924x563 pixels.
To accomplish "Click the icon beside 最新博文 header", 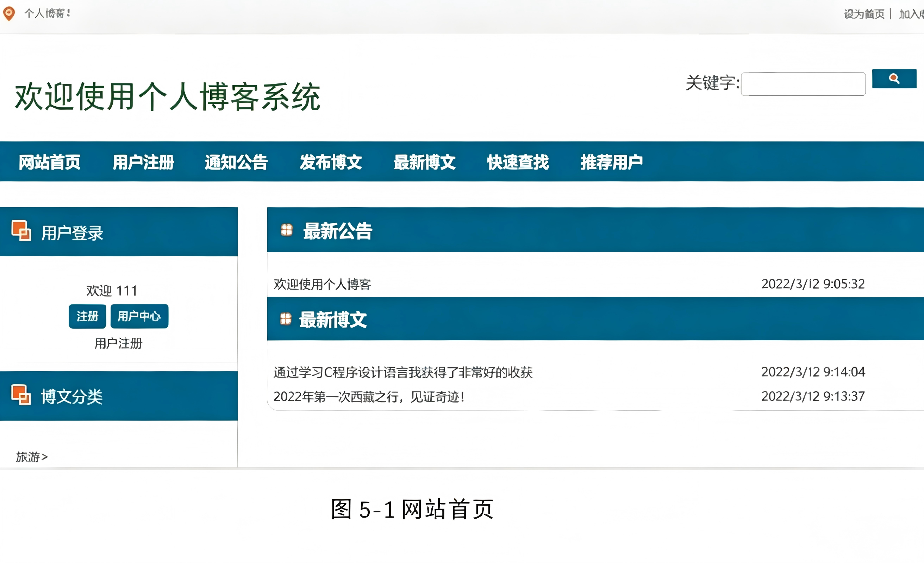I will (286, 318).
